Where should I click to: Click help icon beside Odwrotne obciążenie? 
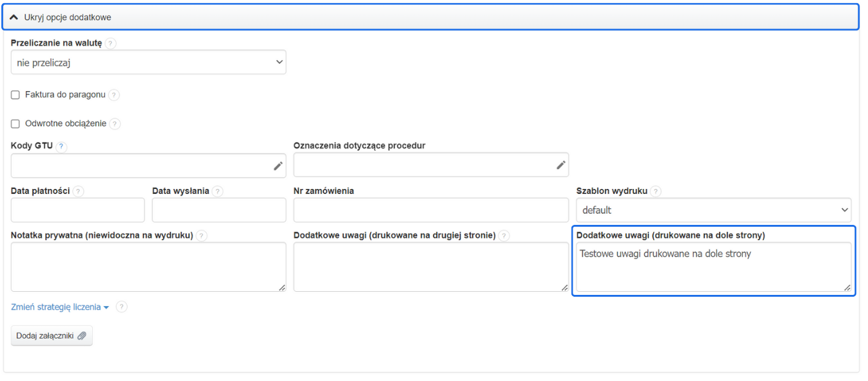click(115, 123)
